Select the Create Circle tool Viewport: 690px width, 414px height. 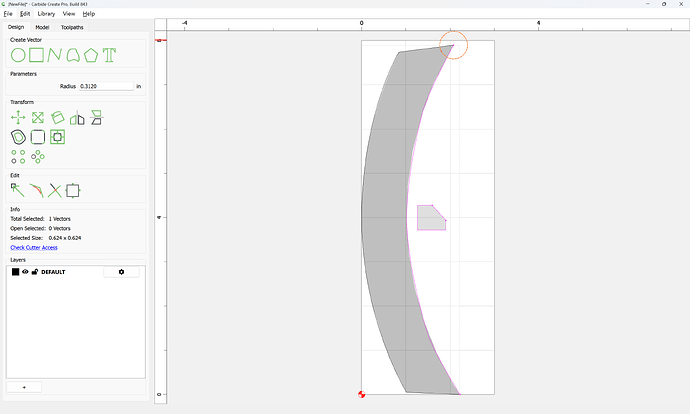[18, 55]
